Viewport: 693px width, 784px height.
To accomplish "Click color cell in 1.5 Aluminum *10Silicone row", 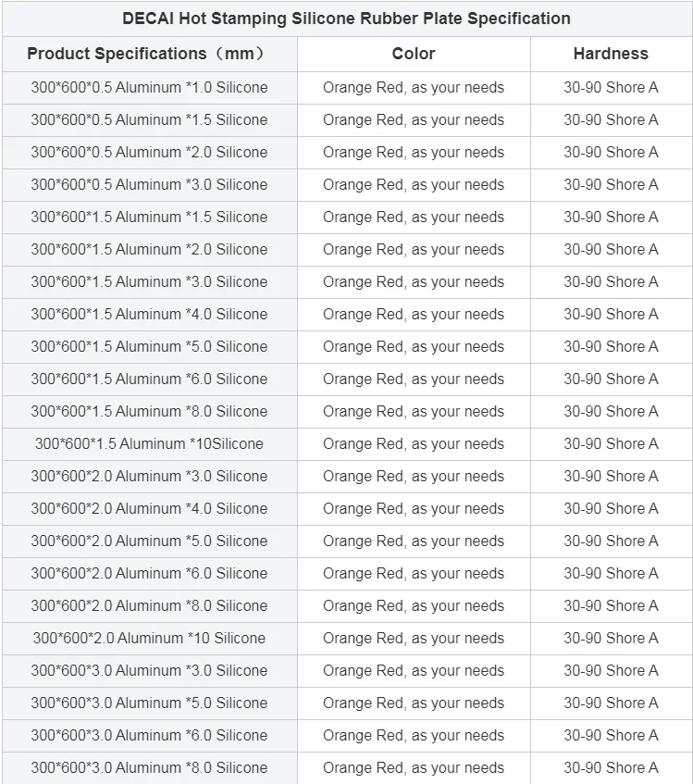I will pyautogui.click(x=414, y=444).
